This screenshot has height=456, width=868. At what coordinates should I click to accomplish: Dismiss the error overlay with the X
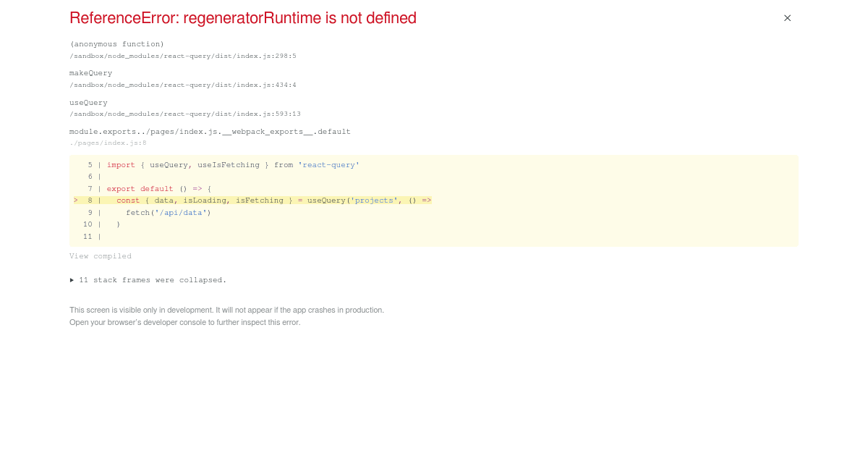[x=787, y=18]
